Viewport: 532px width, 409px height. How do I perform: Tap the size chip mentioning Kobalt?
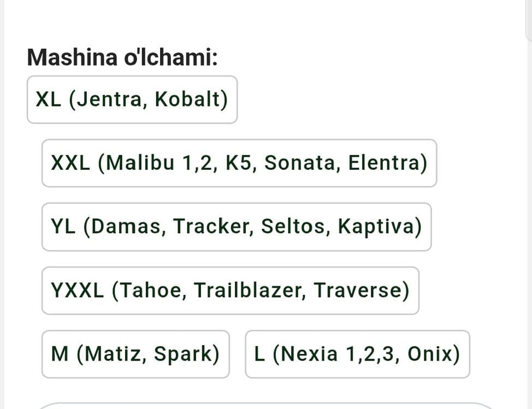point(132,100)
